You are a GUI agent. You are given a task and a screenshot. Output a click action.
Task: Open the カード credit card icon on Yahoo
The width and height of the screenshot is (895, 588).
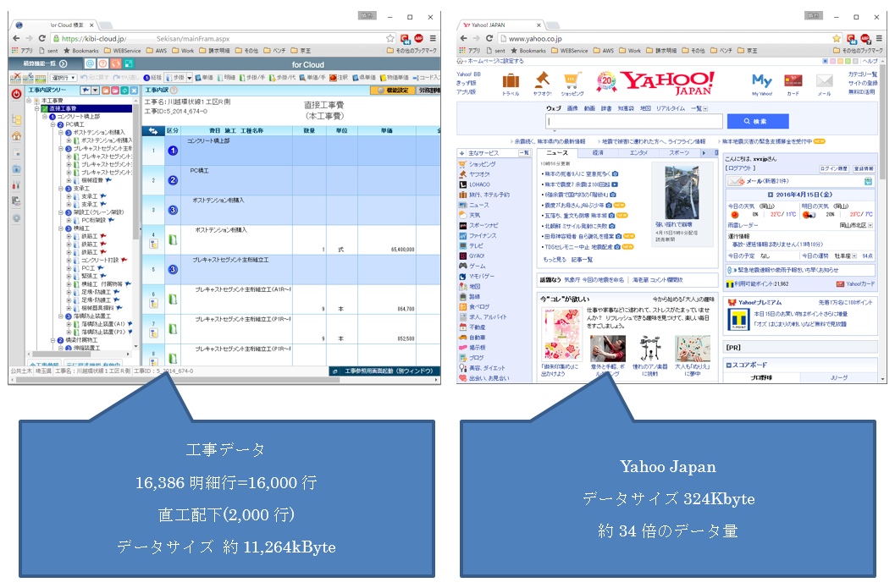793,80
